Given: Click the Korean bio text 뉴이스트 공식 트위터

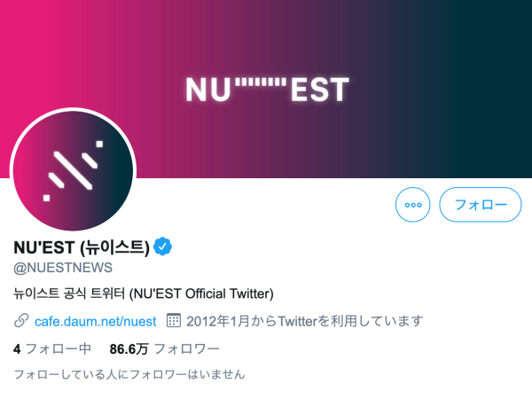Looking at the screenshot, I should (x=69, y=293).
